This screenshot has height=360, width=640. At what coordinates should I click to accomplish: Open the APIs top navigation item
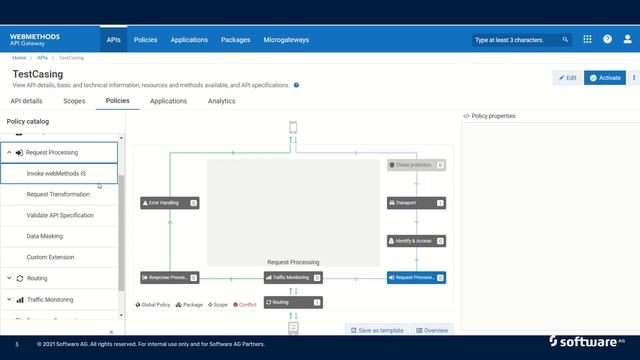(113, 40)
